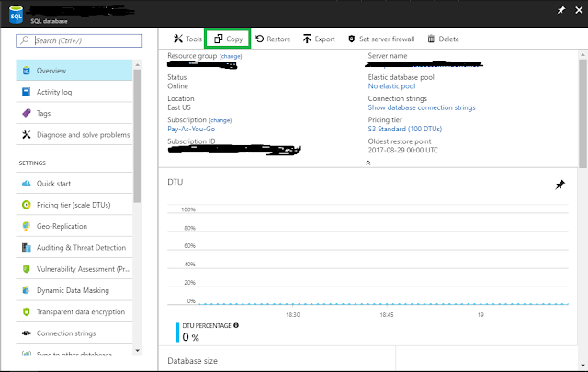Click the sidebar scrollbar thumb
This screenshot has height=372, width=588.
(x=137, y=136)
